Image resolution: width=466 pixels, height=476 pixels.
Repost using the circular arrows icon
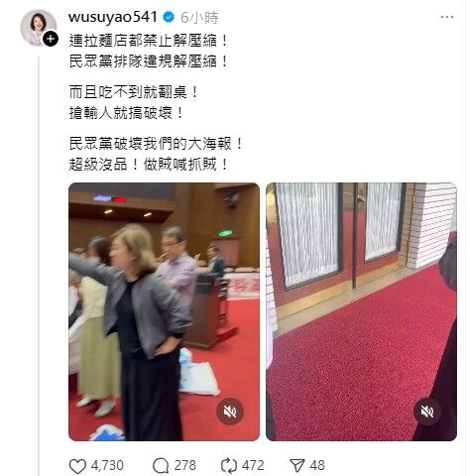pos(229,466)
